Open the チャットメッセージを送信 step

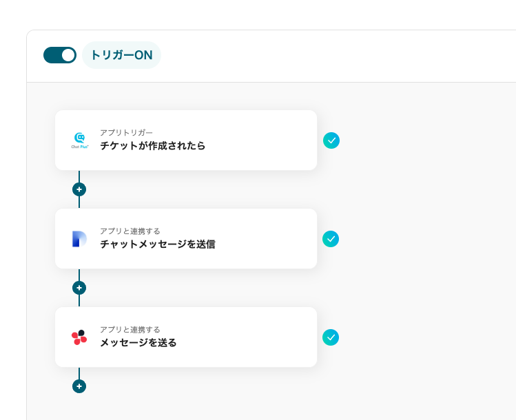point(186,238)
